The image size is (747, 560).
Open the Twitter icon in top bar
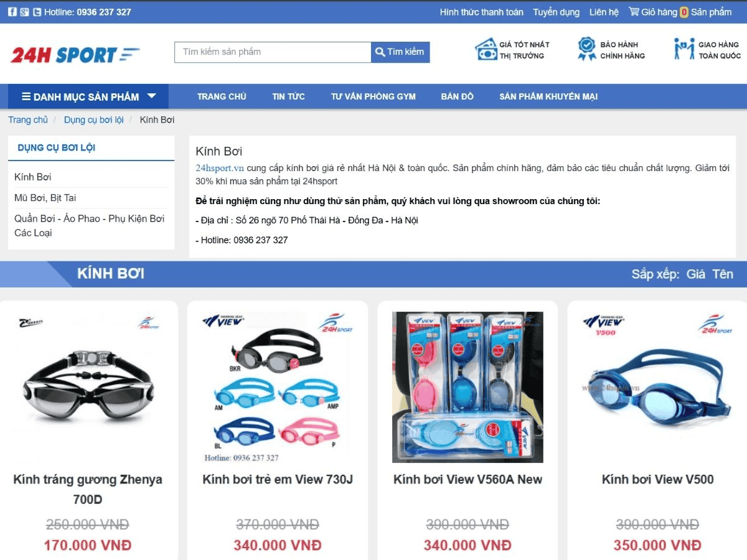(x=37, y=12)
